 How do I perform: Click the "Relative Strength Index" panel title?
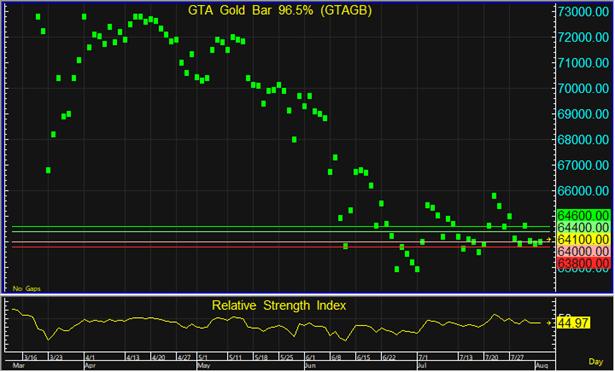click(279, 305)
